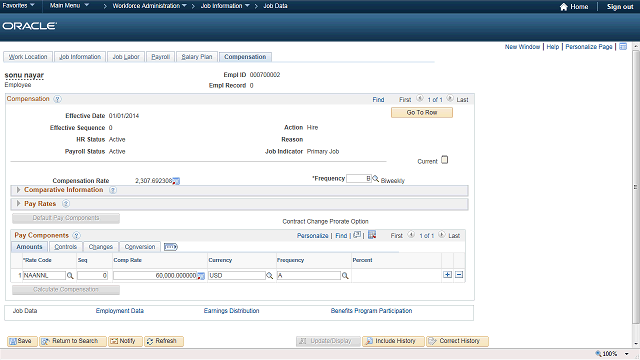Click the Go To Row button
This screenshot has height=360, width=640.
[422, 112]
